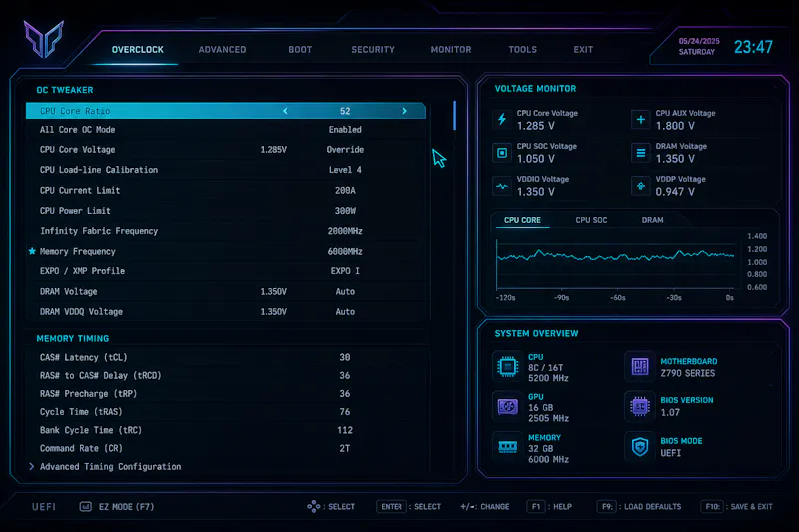Click the 05/24/2025 date
799x532 pixels.
699,41
